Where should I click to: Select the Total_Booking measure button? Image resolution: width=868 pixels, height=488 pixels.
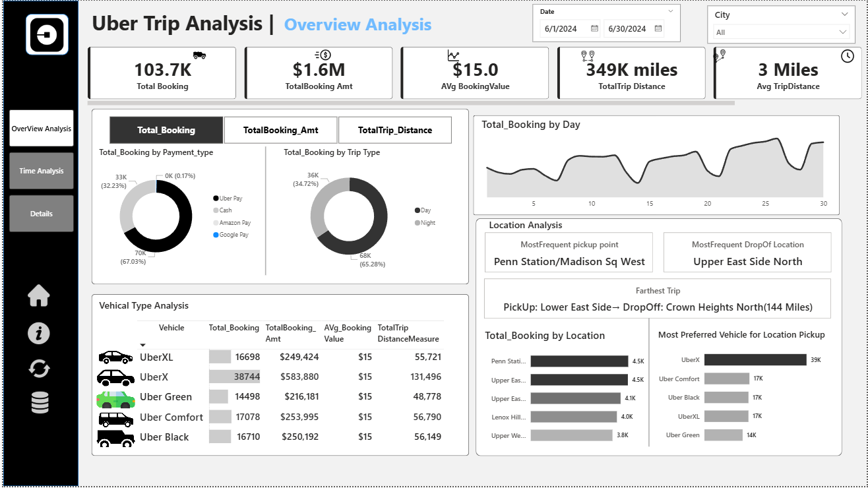tap(166, 130)
